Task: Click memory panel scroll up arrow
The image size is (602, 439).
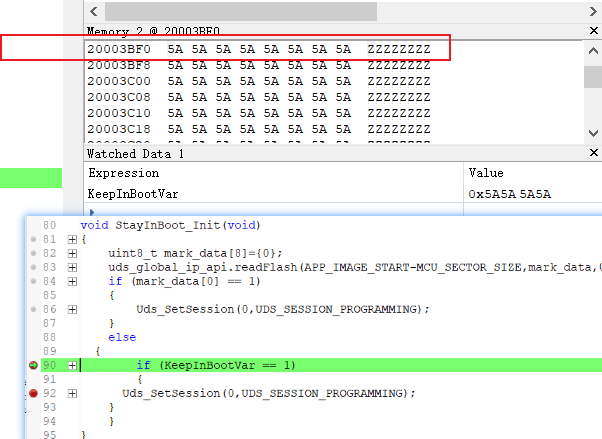Action: tap(593, 51)
